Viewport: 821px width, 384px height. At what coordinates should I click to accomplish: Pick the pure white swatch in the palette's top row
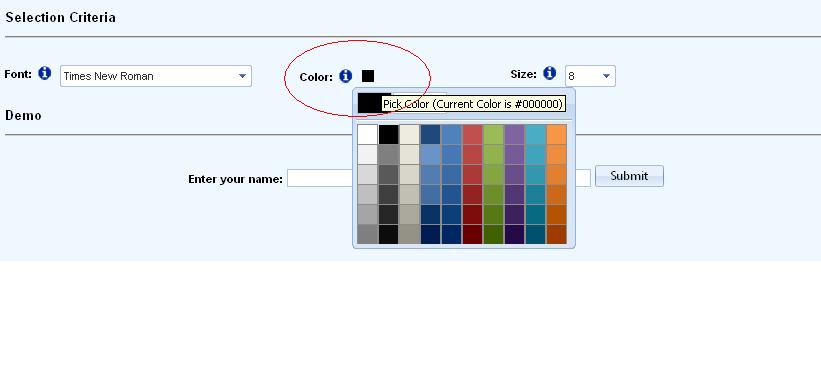tap(368, 134)
